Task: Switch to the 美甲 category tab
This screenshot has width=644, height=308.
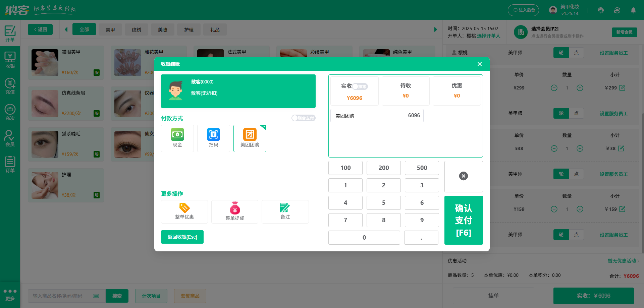Action: coord(110,29)
